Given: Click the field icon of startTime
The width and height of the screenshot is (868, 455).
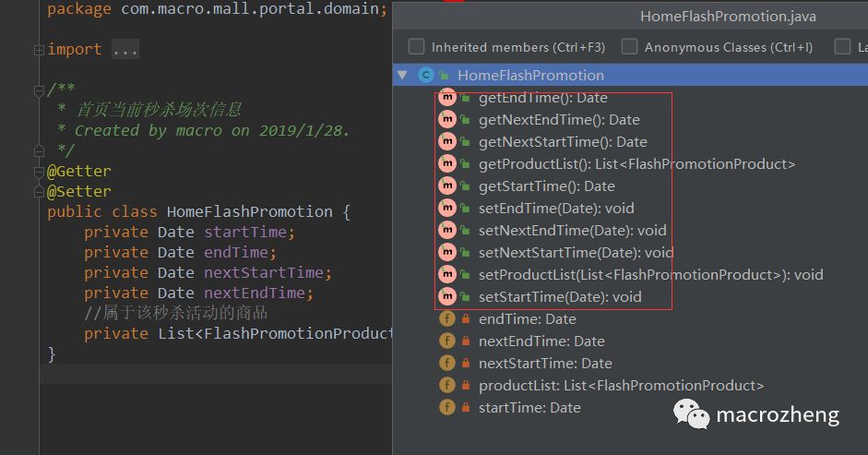Looking at the screenshot, I should (x=446, y=407).
